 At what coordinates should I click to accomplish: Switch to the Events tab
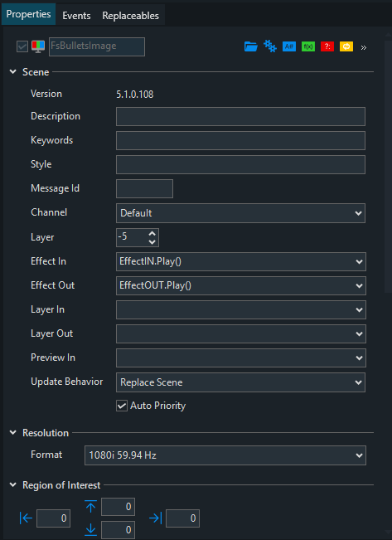[76, 16]
